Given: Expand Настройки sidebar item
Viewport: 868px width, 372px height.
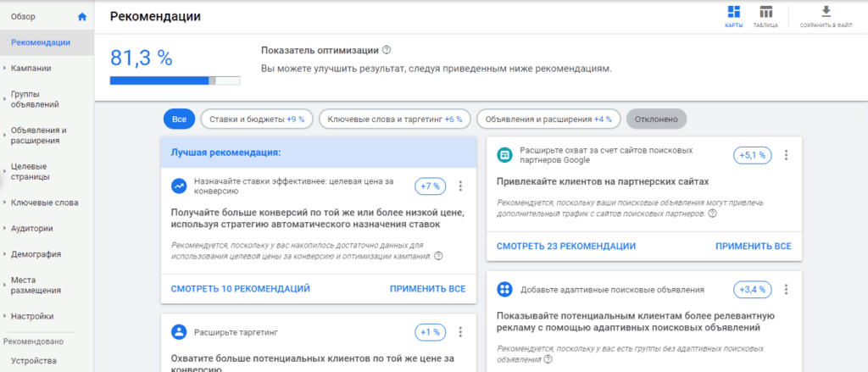Looking at the screenshot, I should pos(4,317).
